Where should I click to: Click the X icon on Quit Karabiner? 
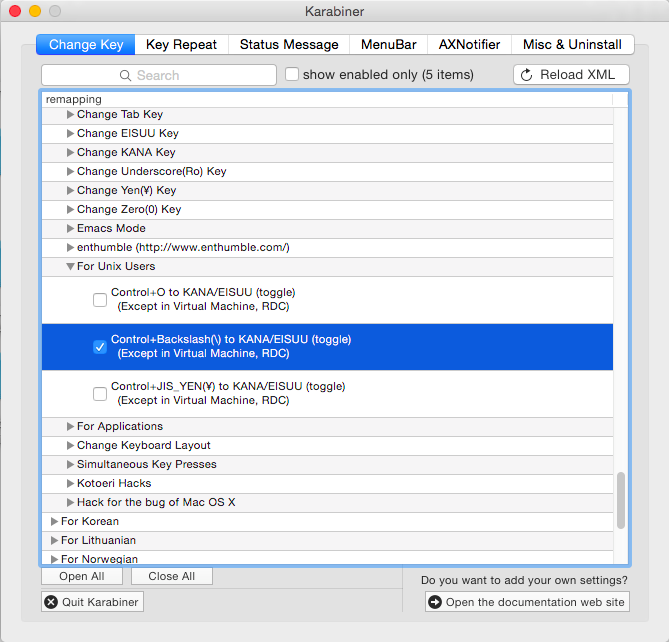[51, 602]
